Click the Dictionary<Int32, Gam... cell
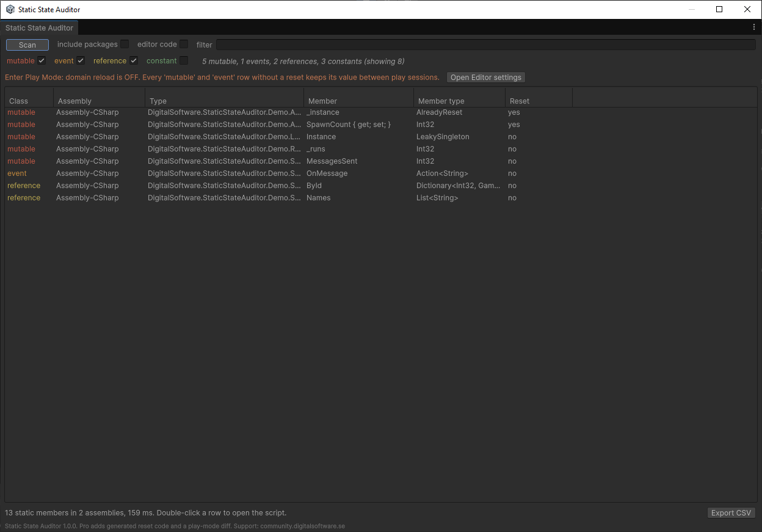Screen dimensions: 762x532 coord(458,186)
